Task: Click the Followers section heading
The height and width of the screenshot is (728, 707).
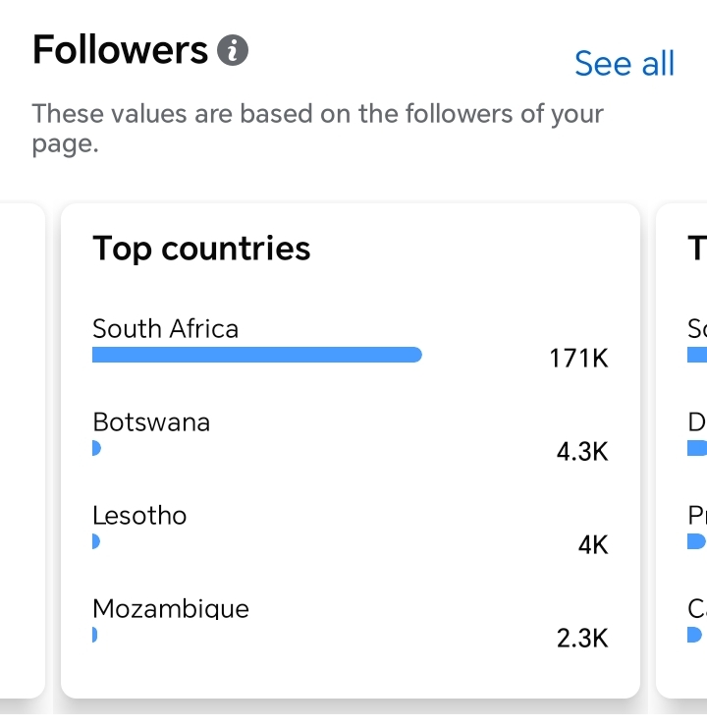Action: pos(120,50)
